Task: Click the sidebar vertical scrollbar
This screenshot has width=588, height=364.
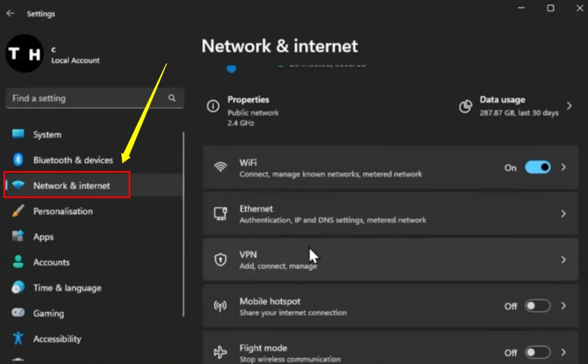Action: (x=183, y=224)
